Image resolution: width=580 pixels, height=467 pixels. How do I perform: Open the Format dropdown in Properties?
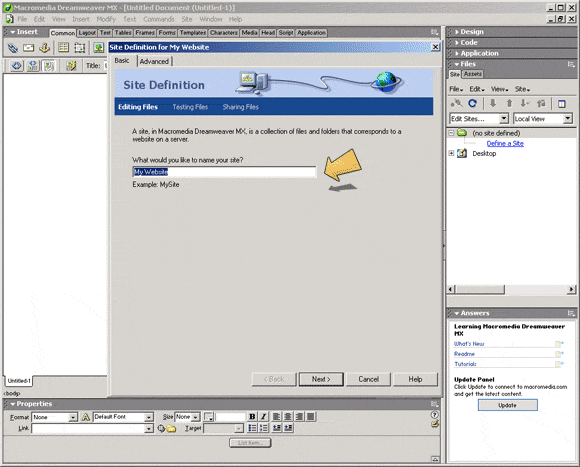(x=54, y=417)
